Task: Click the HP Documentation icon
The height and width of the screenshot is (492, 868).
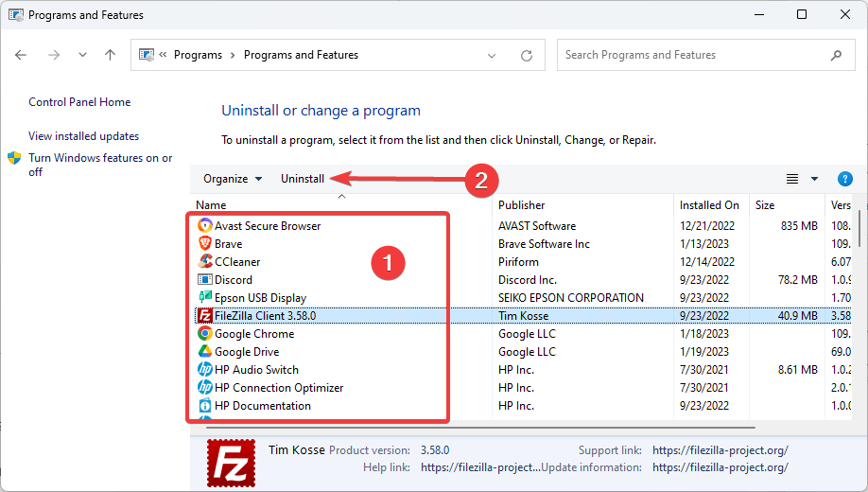Action: (205, 405)
